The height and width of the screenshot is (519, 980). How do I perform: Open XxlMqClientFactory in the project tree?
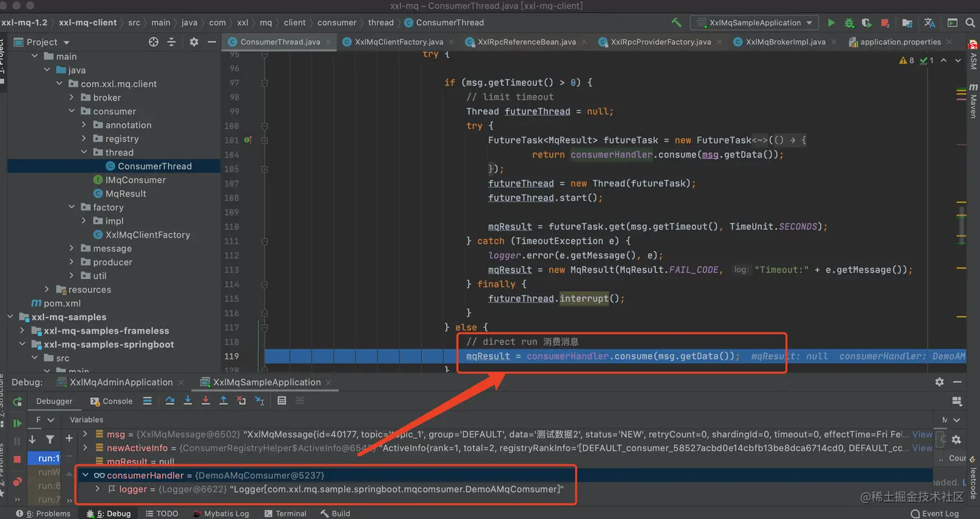pyautogui.click(x=148, y=235)
